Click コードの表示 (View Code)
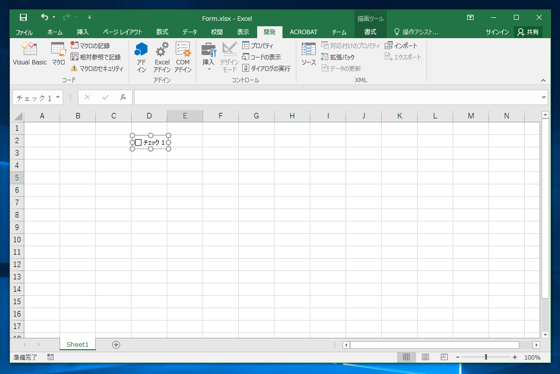560x374 pixels. pos(261,57)
